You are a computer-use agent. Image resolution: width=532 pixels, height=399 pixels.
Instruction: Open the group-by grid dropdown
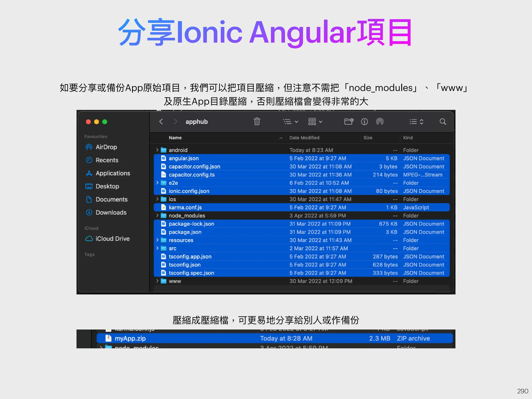pos(315,122)
